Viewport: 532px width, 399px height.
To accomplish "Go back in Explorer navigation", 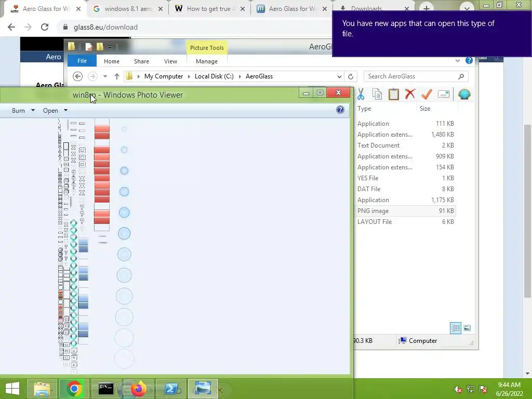I will (78, 76).
